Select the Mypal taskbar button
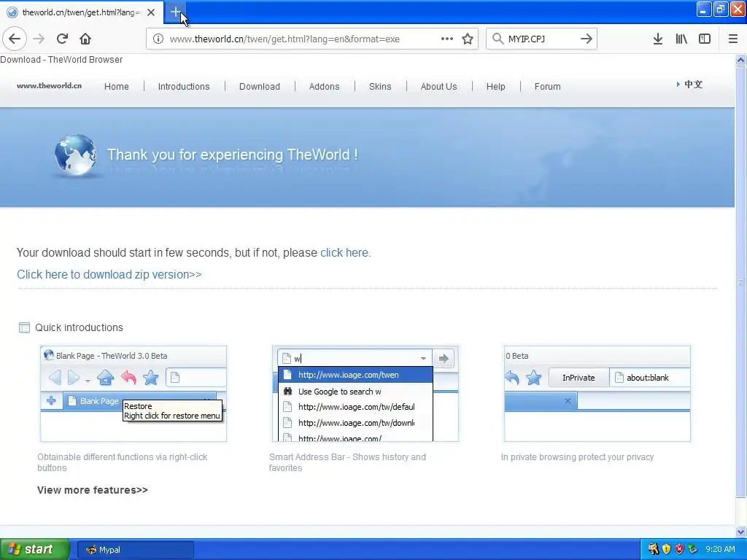 [x=135, y=550]
